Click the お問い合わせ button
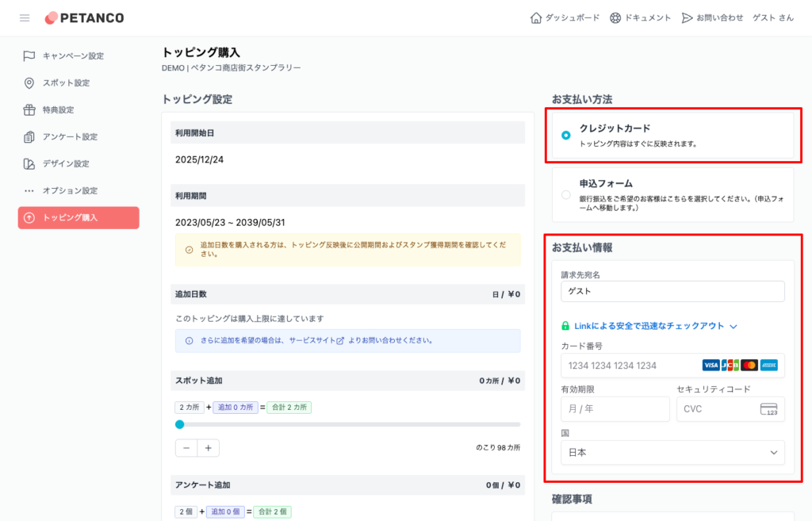Viewport: 812px width, 521px height. pyautogui.click(x=712, y=16)
